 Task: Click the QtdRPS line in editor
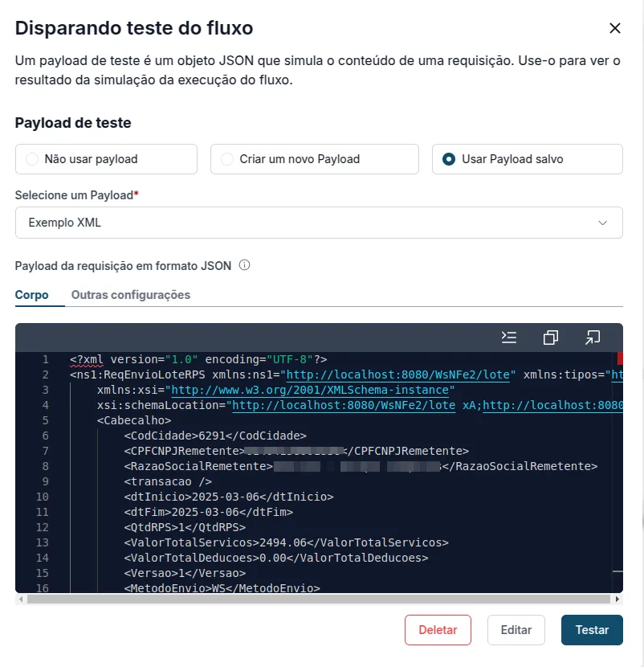pyautogui.click(x=185, y=527)
